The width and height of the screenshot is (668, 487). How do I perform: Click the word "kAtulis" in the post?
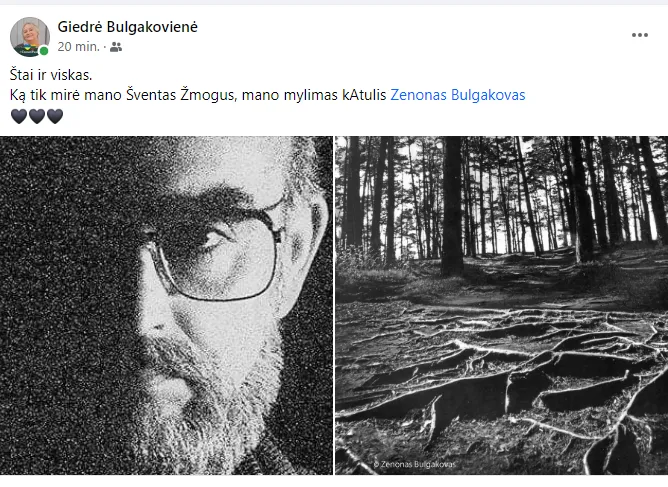(364, 95)
